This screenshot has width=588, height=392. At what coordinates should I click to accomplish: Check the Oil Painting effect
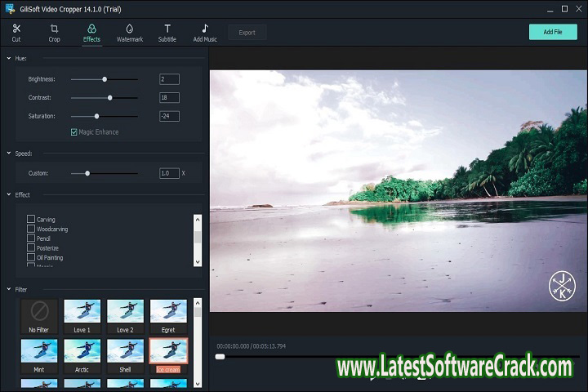[x=31, y=257]
